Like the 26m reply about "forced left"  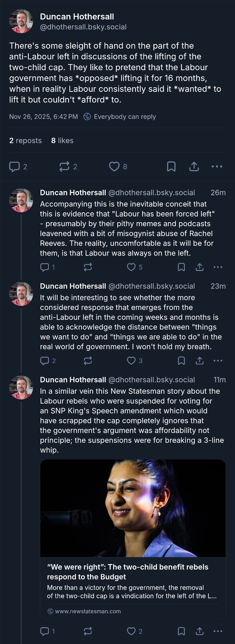click(131, 267)
